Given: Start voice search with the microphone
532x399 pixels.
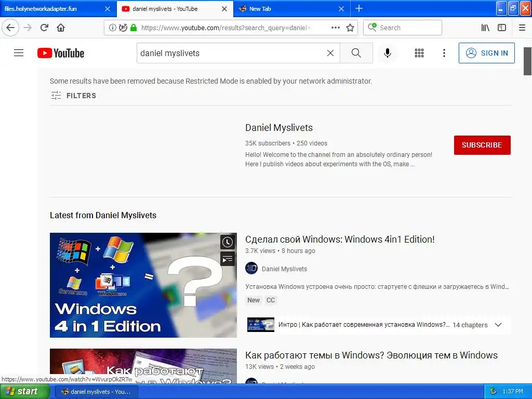Looking at the screenshot, I should coord(388,53).
